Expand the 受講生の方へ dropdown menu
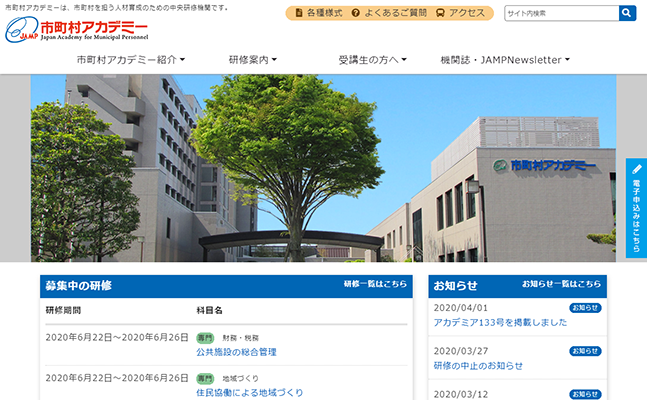647x400 pixels. (373, 60)
